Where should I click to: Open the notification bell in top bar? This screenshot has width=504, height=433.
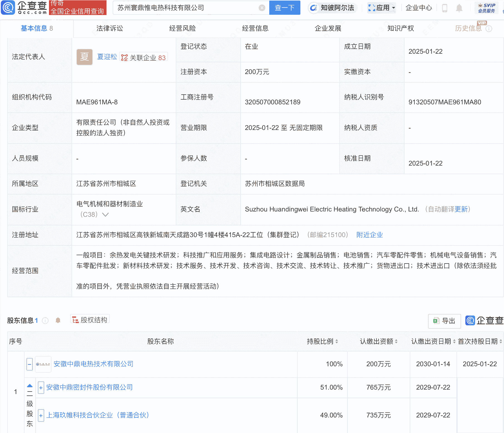click(459, 8)
